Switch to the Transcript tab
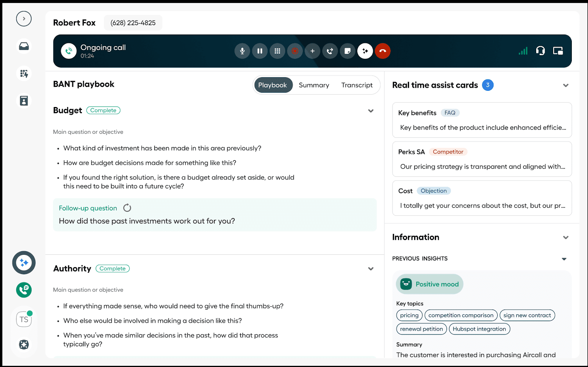588x367 pixels. [x=356, y=85]
